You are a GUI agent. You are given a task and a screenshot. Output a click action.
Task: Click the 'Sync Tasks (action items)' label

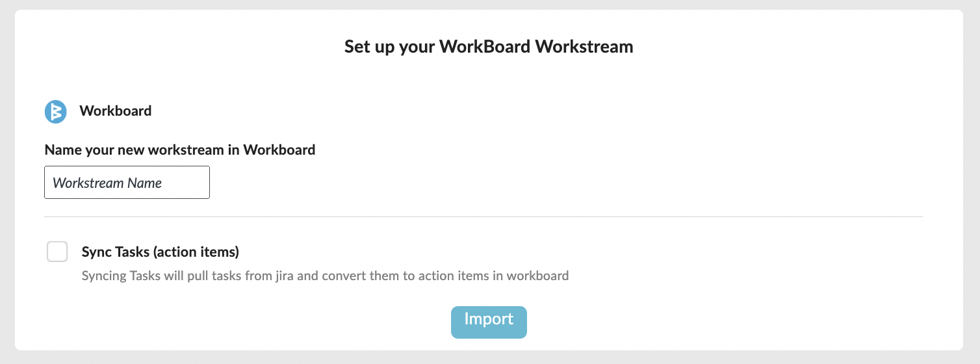click(161, 252)
